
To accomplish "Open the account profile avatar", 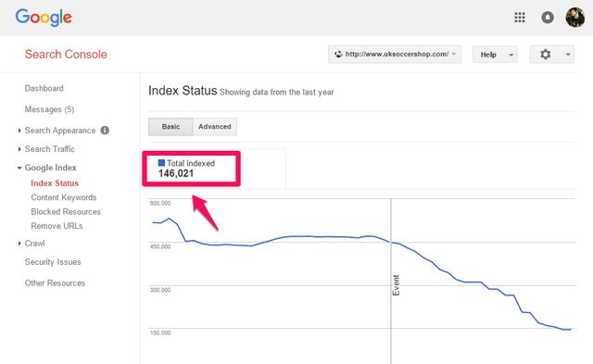I will pos(574,18).
